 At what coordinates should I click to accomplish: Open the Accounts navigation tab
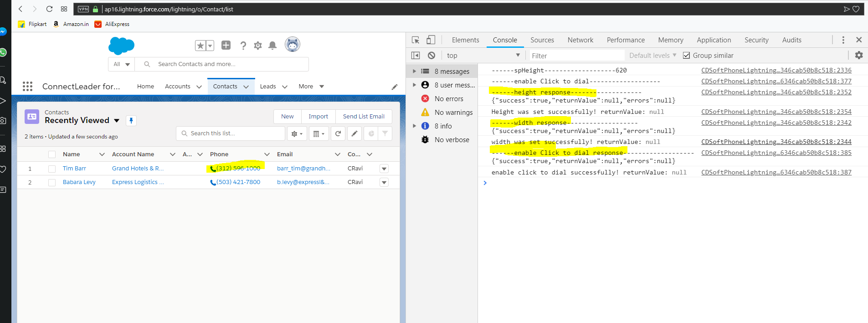point(177,87)
